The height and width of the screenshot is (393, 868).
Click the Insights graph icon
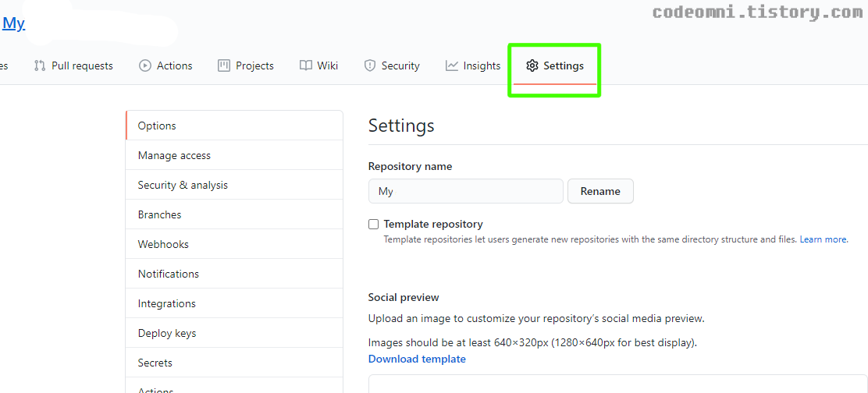coord(452,65)
